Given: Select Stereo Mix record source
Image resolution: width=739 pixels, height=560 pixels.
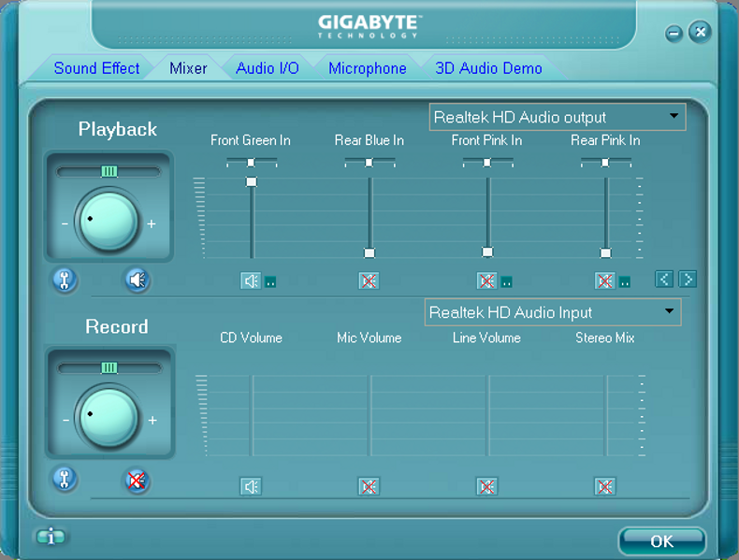Looking at the screenshot, I should point(605,486).
